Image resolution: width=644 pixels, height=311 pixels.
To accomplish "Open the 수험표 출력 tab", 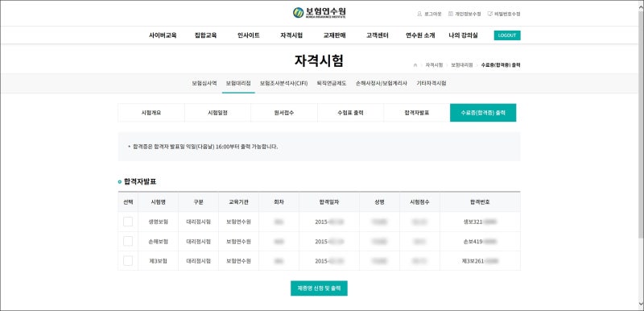I will pos(350,113).
